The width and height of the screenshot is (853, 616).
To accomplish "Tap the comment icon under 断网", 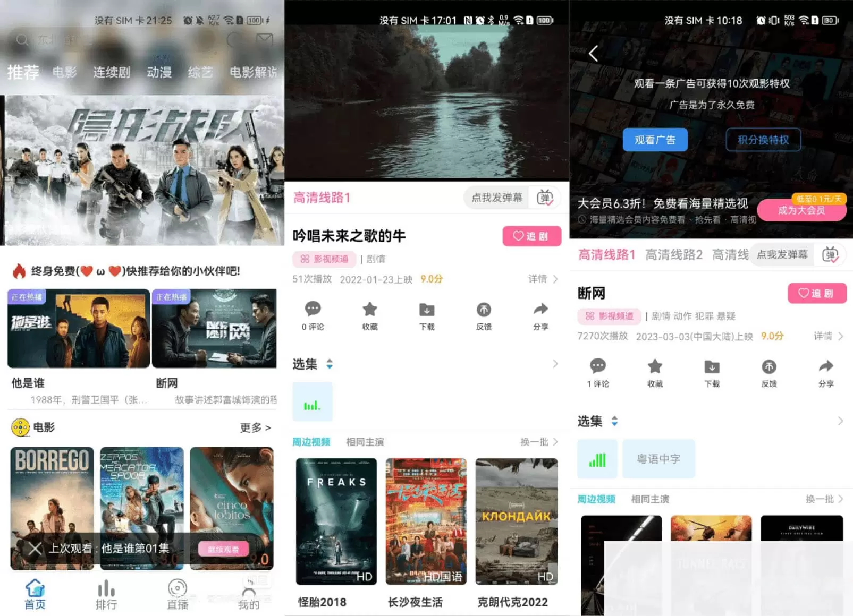I will tap(598, 366).
